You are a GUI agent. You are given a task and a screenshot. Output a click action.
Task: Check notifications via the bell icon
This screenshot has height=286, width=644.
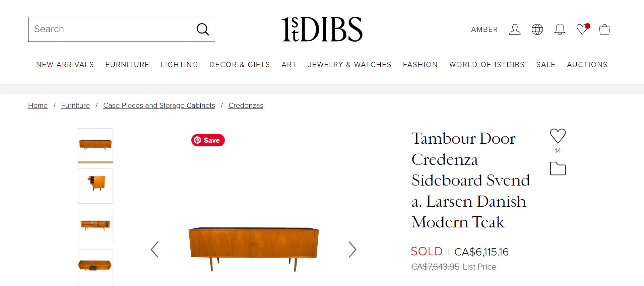560,29
